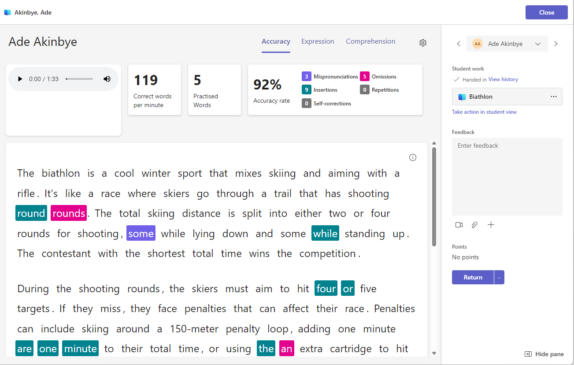Mute the audio volume speaker icon
This screenshot has height=365, width=574.
[107, 79]
